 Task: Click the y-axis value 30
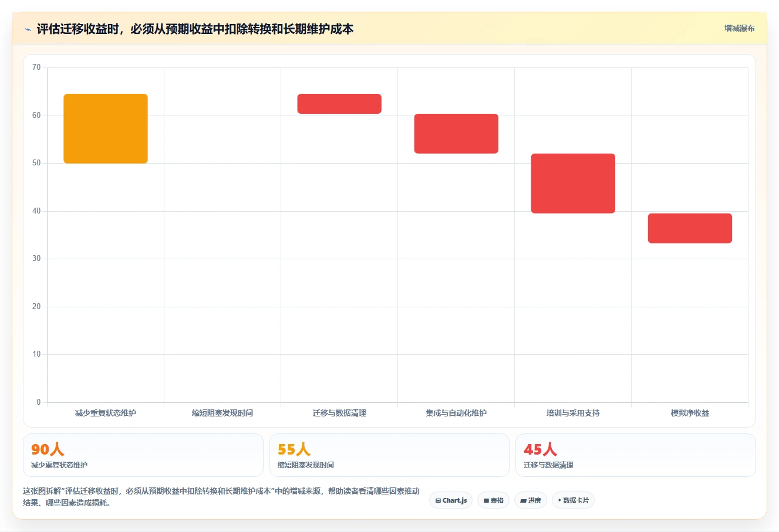tap(36, 259)
